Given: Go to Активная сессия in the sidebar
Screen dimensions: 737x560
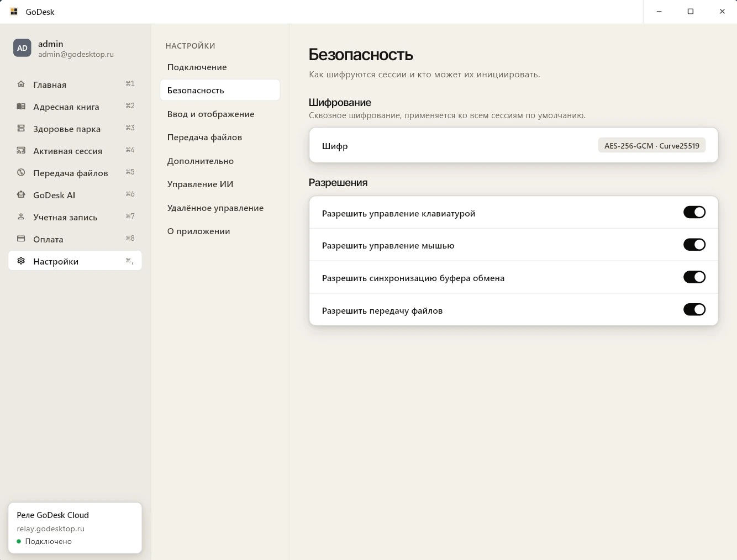Looking at the screenshot, I should pyautogui.click(x=75, y=150).
